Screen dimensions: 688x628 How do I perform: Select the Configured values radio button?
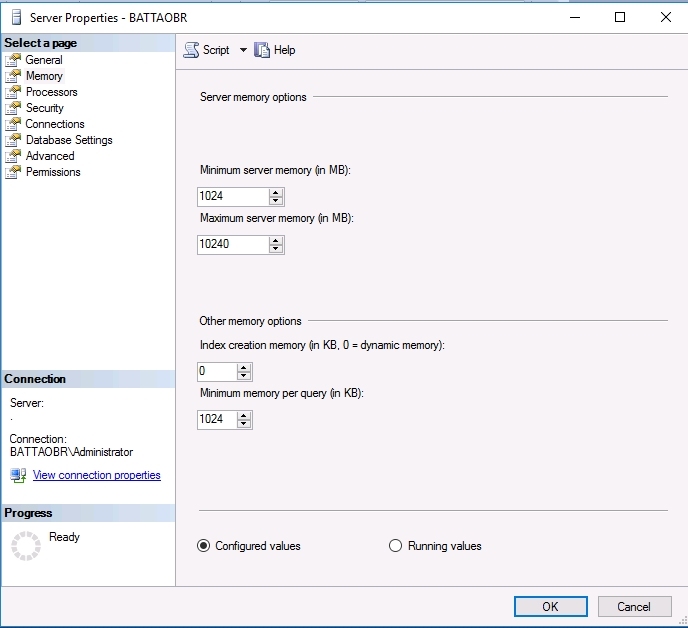204,546
